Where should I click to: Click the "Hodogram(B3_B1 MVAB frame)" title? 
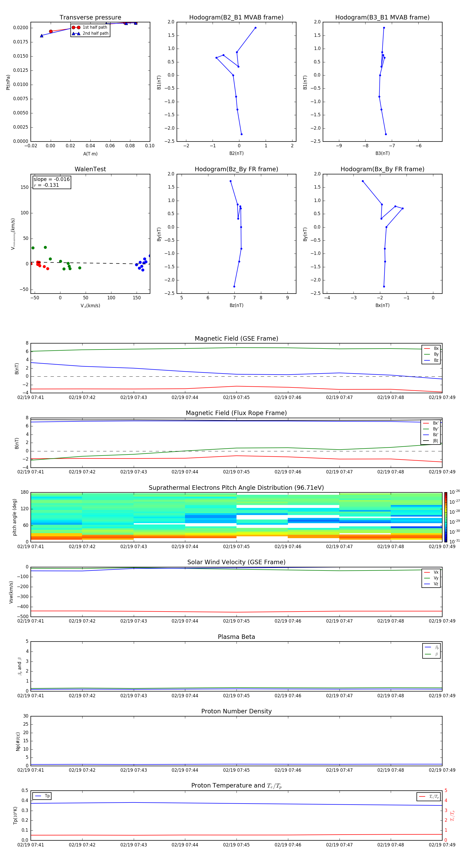[382, 18]
